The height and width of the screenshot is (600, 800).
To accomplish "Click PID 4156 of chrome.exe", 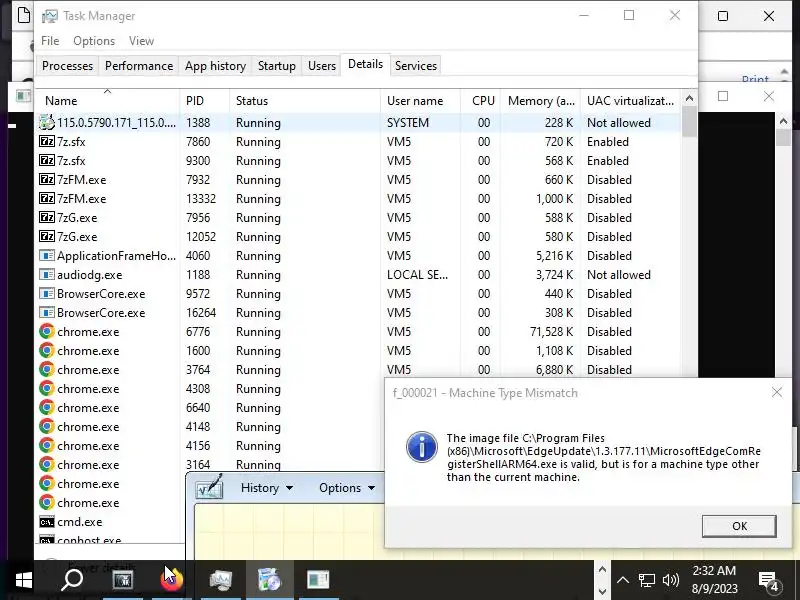I will [198, 446].
